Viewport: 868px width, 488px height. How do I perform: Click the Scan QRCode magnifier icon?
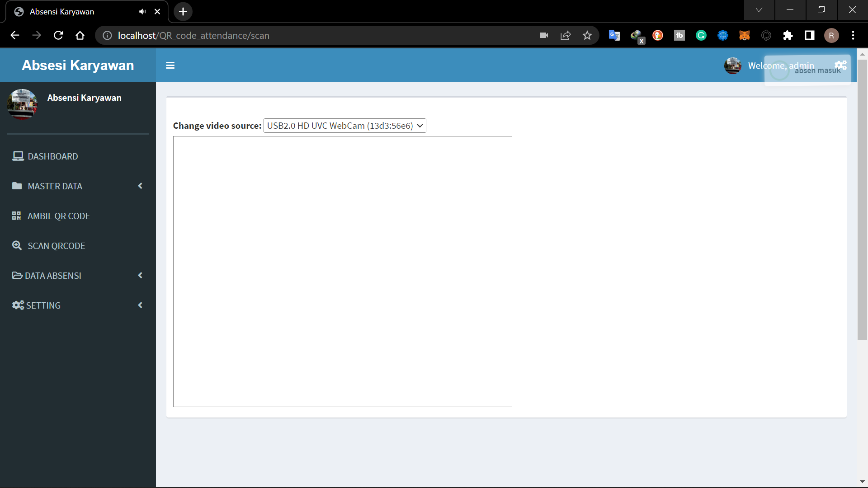(17, 245)
